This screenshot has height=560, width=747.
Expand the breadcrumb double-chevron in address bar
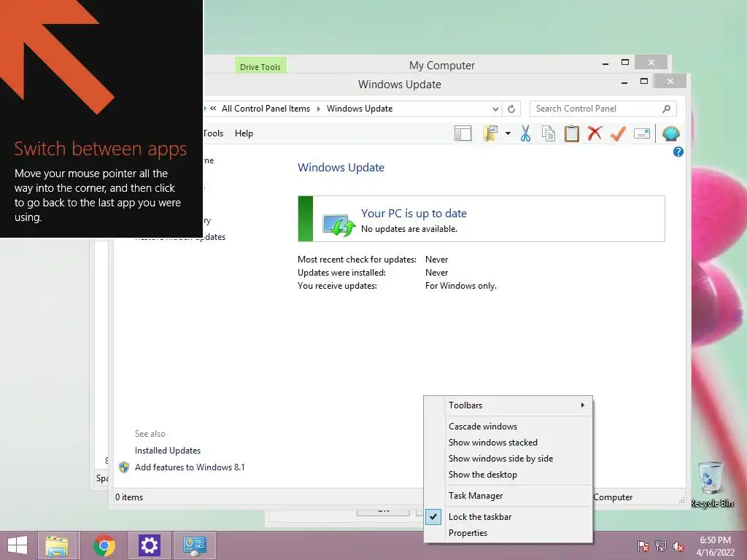point(213,109)
